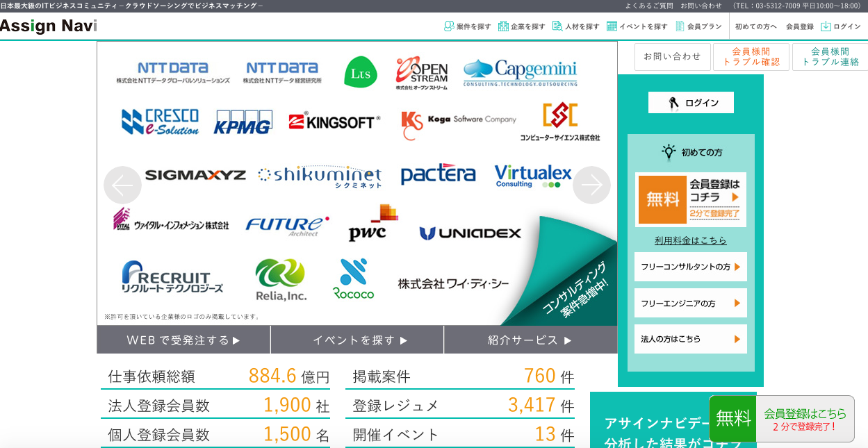Select the WEBで受発注する tab
Image resolution: width=868 pixels, height=448 pixels.
(183, 340)
